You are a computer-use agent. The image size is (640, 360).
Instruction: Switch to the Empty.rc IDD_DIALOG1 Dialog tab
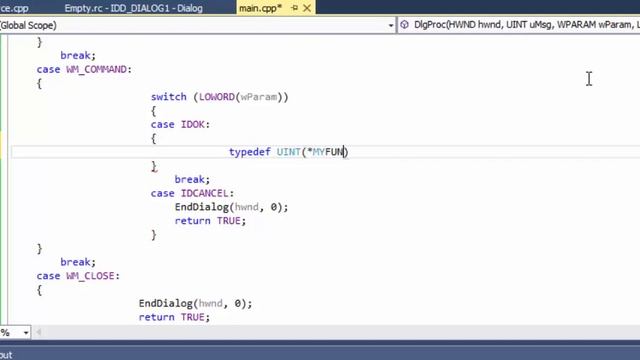133,8
